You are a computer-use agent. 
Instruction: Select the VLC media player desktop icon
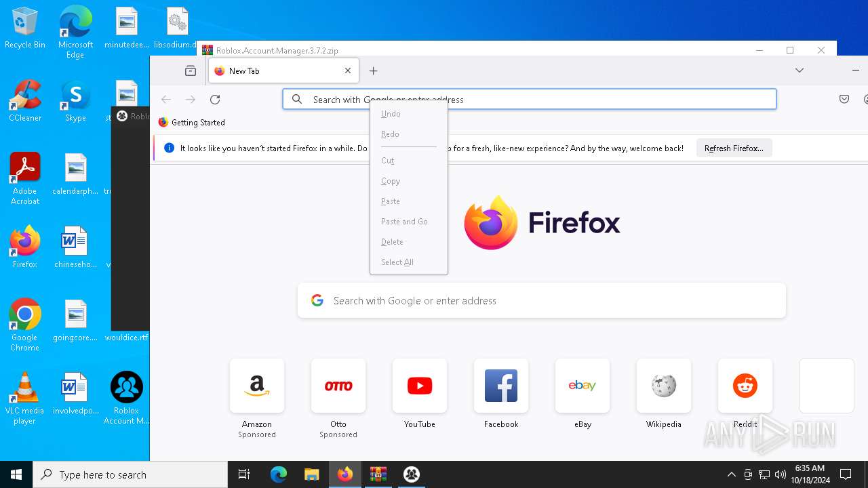click(x=25, y=399)
